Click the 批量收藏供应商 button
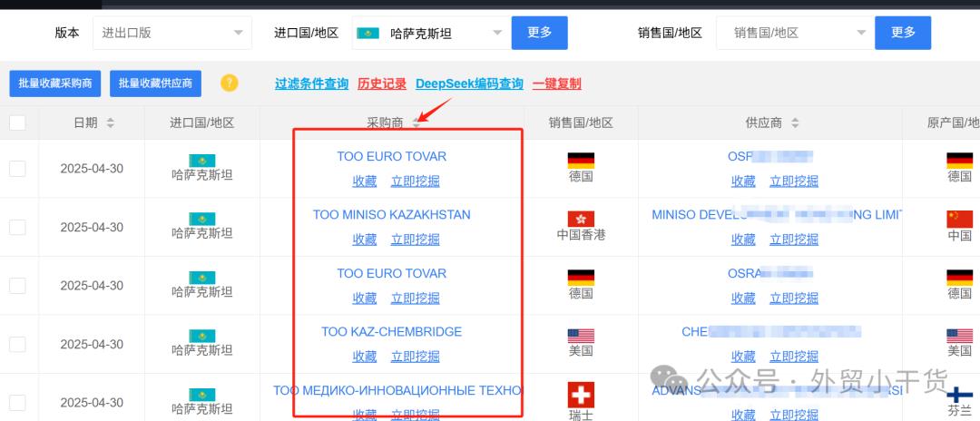 156,83
